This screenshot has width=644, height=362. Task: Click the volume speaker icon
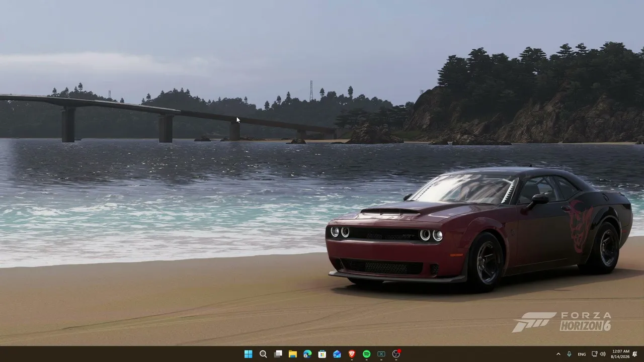point(603,354)
